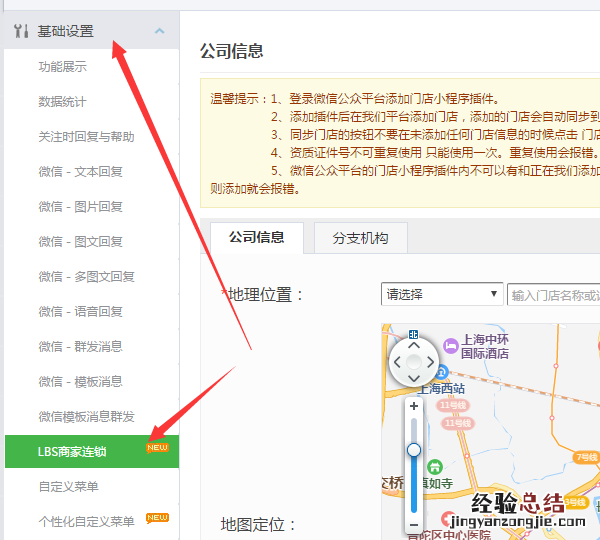Open 个性化自定义菜单 menu item

point(86,521)
